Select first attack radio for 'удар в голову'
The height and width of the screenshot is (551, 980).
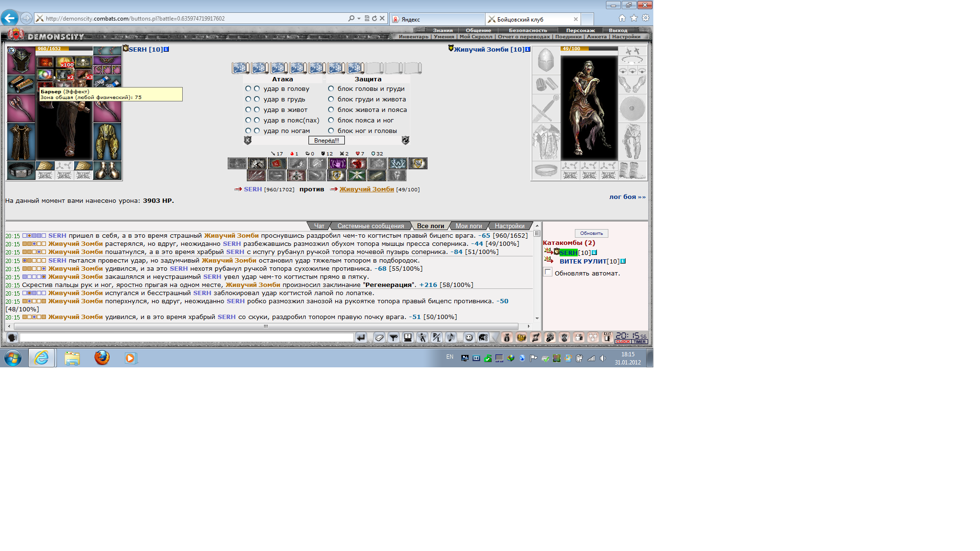pyautogui.click(x=248, y=88)
